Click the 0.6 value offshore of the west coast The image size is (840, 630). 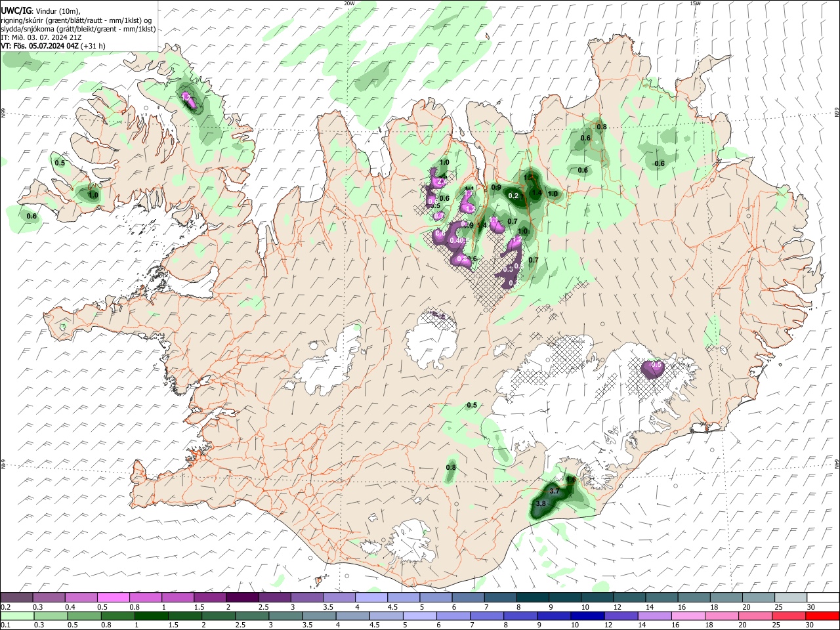tap(31, 216)
